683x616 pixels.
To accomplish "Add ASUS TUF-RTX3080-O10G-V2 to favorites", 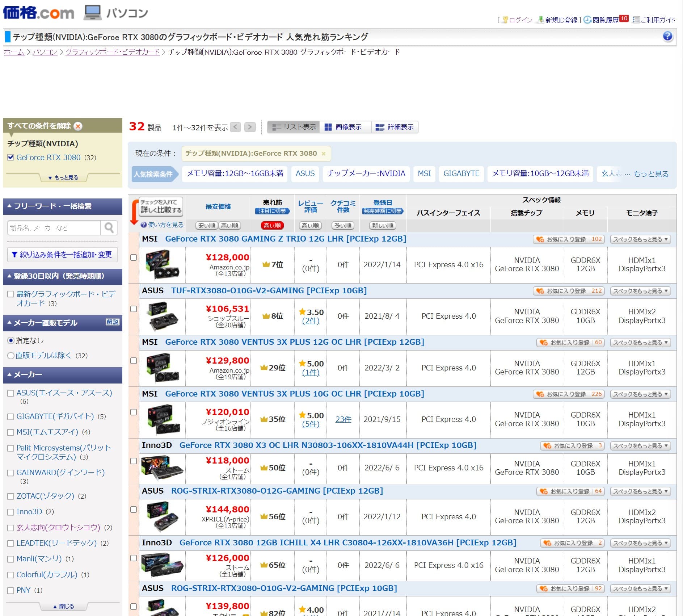I will pyautogui.click(x=569, y=291).
